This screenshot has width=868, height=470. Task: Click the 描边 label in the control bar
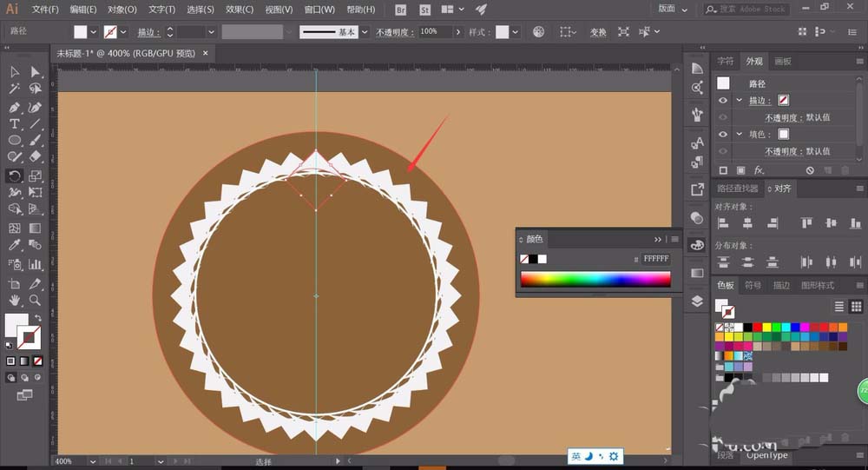(150, 31)
